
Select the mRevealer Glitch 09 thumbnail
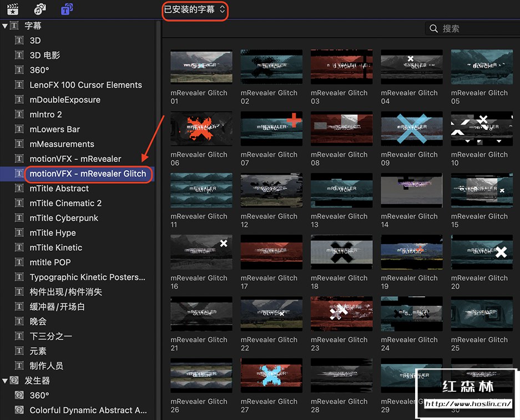click(412, 129)
